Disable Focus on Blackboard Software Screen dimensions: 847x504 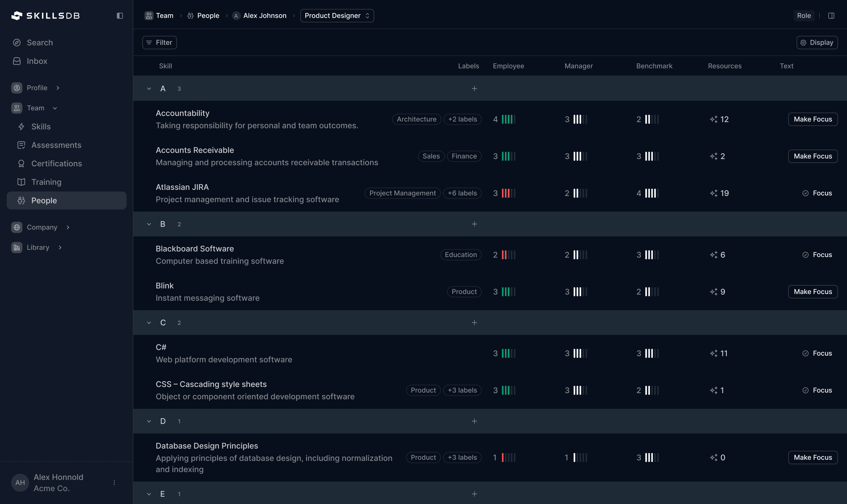[x=817, y=254]
